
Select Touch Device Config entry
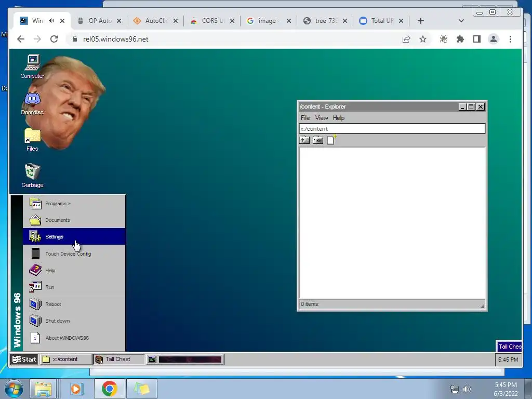coord(74,254)
